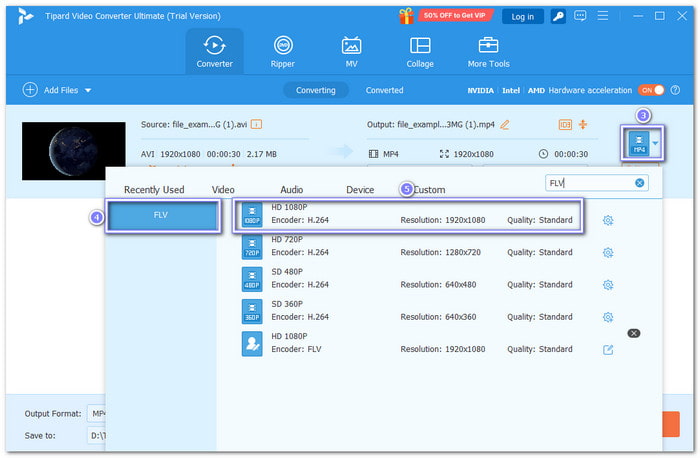
Task: Expand the output format dropdown arrow
Action: 655,143
